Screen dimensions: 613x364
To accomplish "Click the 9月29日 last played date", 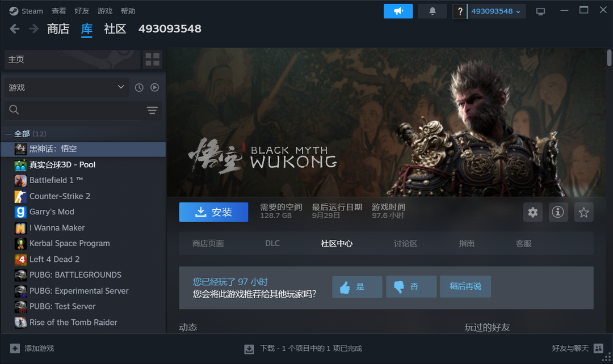I will 326,215.
